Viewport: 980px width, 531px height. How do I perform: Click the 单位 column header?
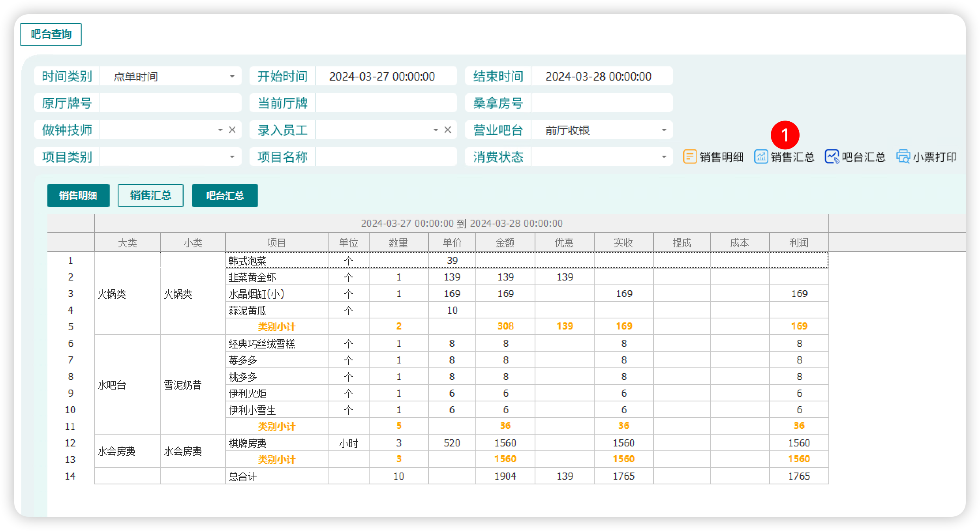[x=349, y=243]
